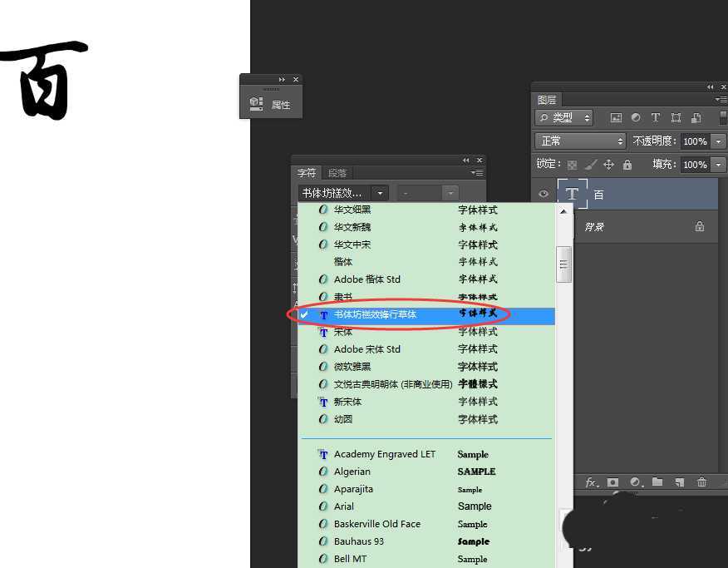The height and width of the screenshot is (568, 728).
Task: Switch to the 段落 tab
Action: click(x=337, y=173)
